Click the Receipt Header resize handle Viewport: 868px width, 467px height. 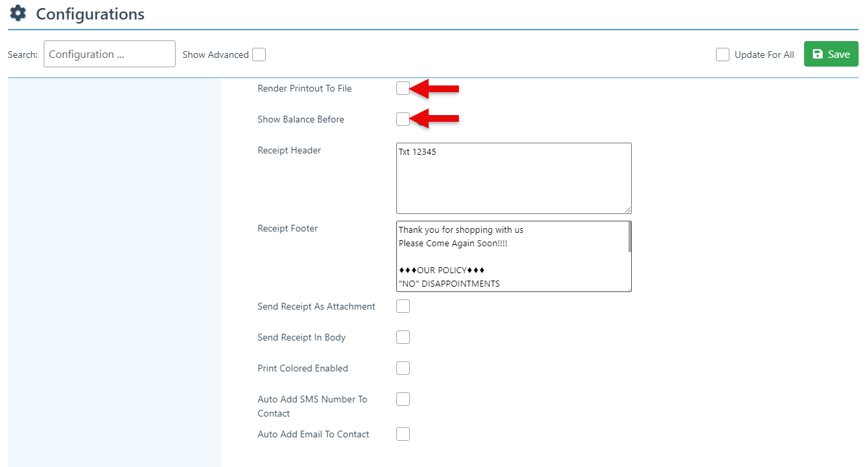click(628, 210)
